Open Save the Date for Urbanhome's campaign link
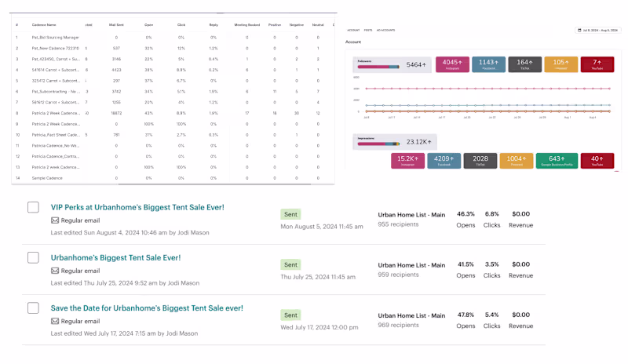 147,308
